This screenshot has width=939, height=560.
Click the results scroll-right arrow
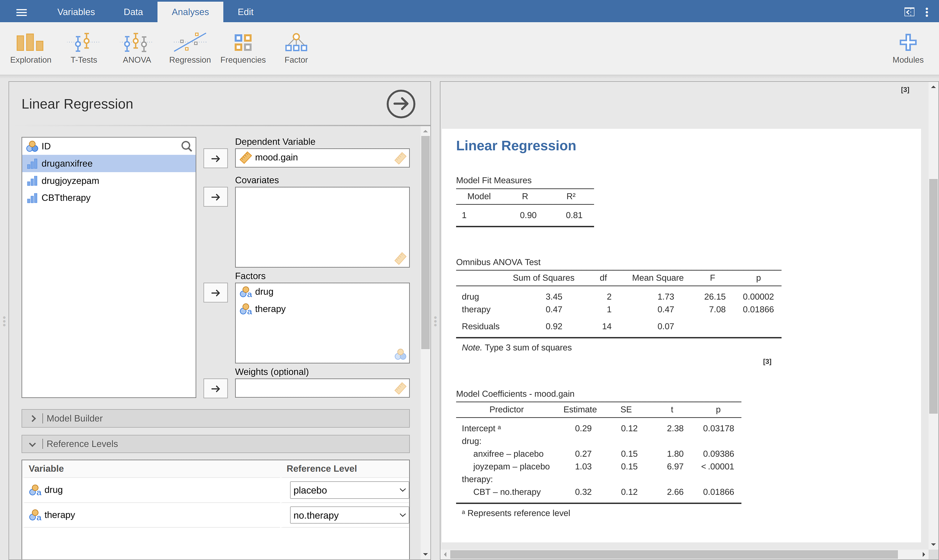coord(924,554)
